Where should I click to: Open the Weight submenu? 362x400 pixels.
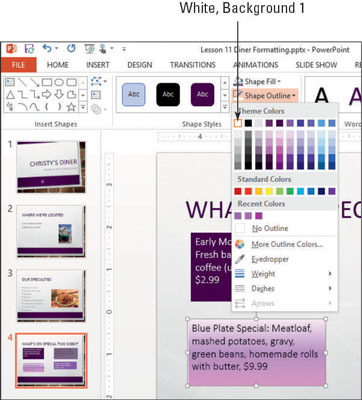285,274
